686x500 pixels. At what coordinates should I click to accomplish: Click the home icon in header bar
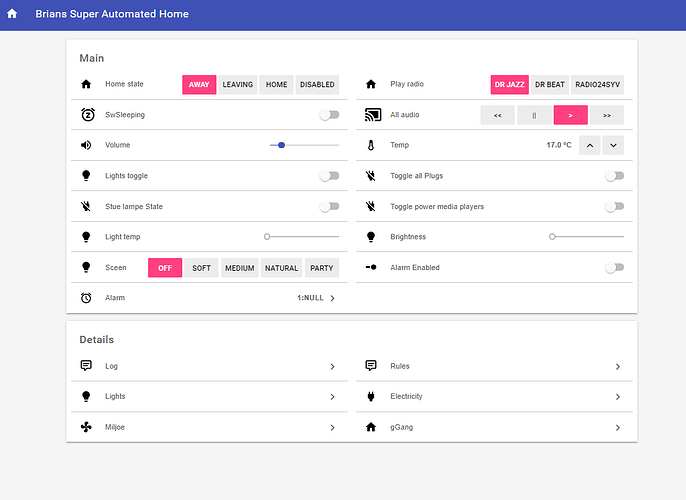click(x=12, y=15)
